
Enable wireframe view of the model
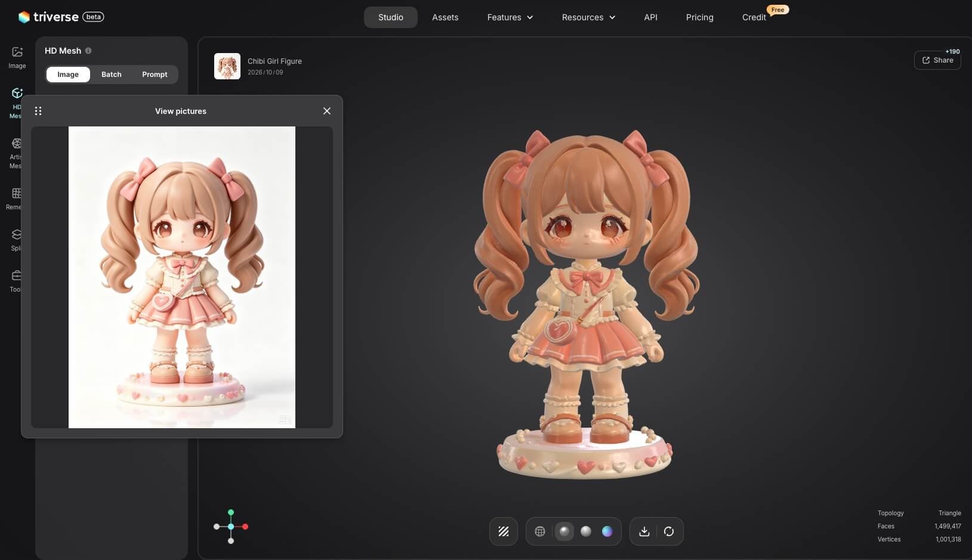point(540,531)
